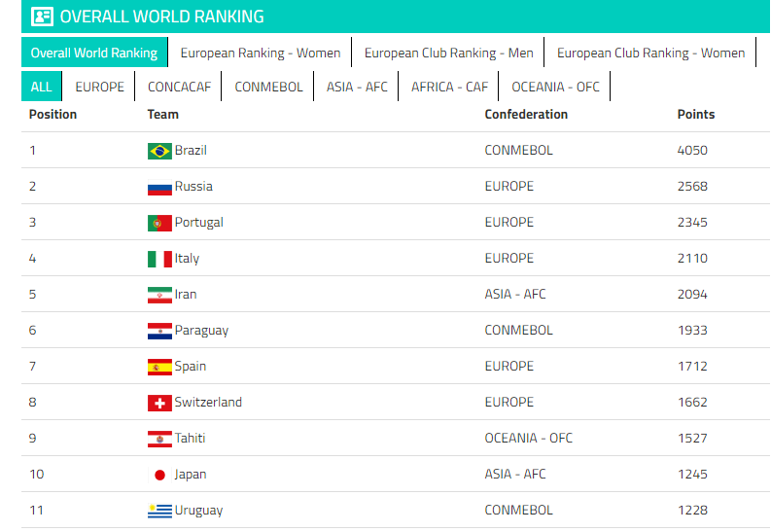Click the Switzerland flag icon
The image size is (771, 532).
point(159,403)
